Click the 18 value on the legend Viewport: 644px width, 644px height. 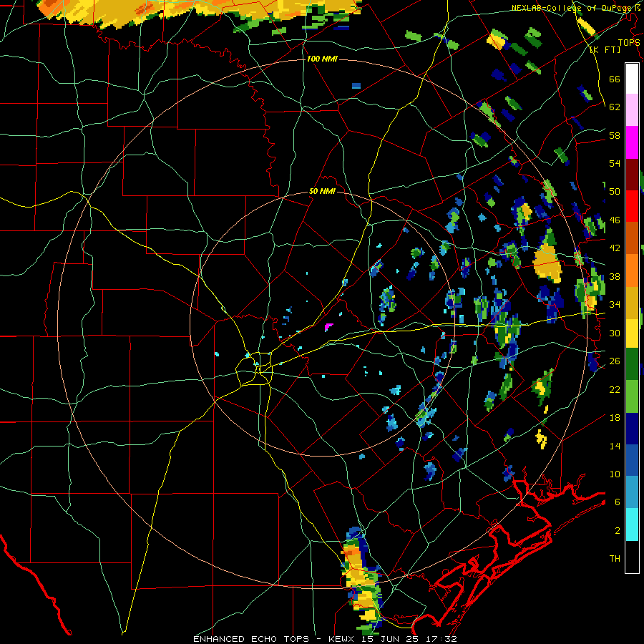(615, 418)
